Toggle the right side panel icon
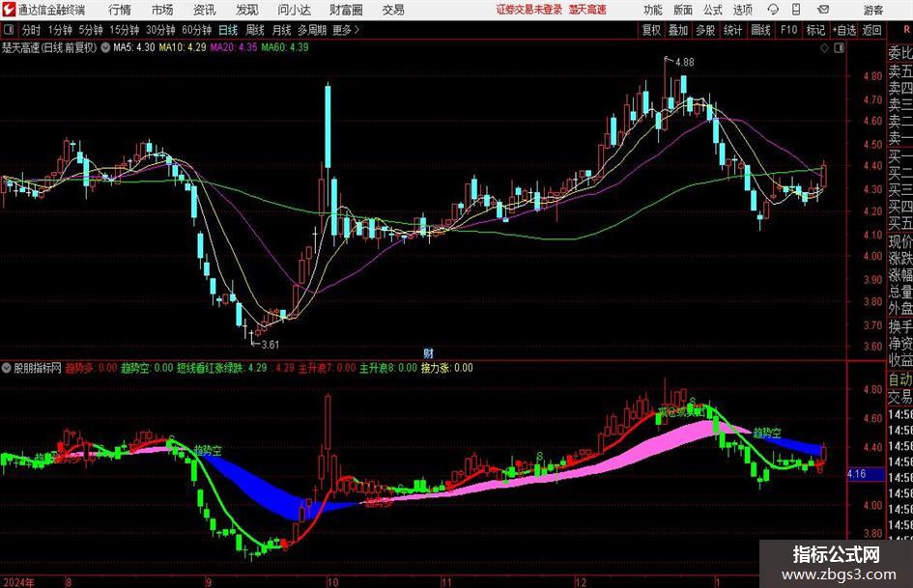The image size is (913, 588). (x=839, y=48)
